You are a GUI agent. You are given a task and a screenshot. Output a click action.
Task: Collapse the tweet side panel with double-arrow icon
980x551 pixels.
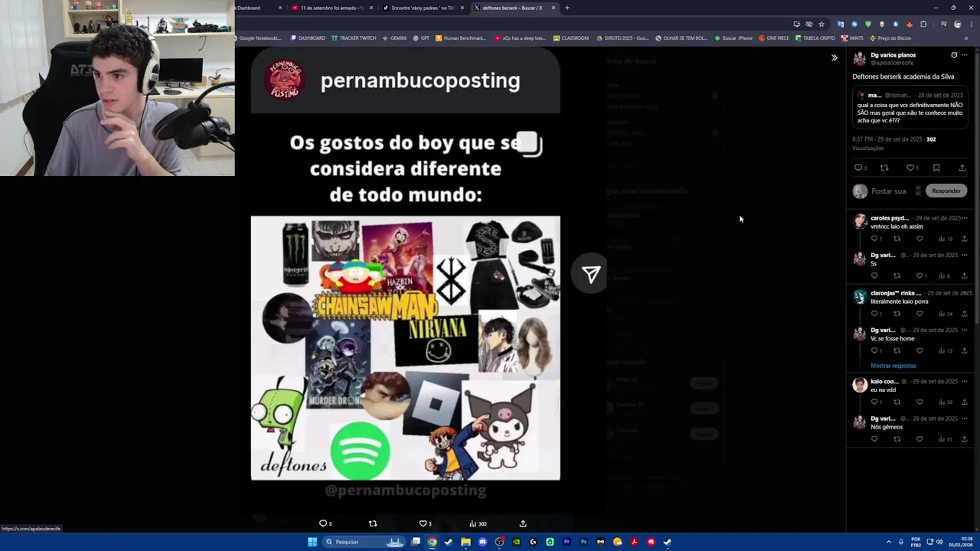pos(835,57)
